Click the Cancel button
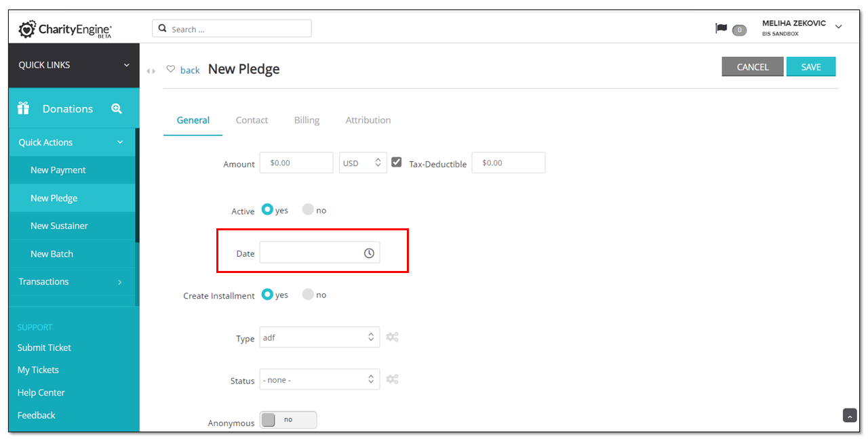Viewport: 868px width, 441px height. click(x=753, y=66)
